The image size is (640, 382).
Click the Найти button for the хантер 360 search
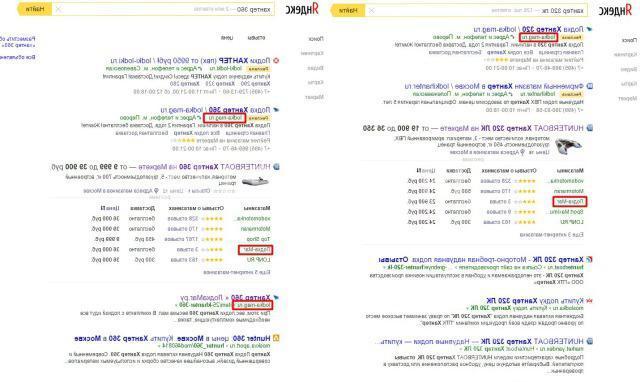point(34,9)
